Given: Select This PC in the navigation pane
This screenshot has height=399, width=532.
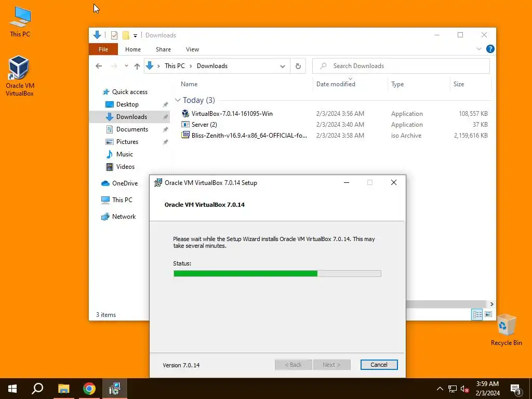Looking at the screenshot, I should [x=122, y=200].
